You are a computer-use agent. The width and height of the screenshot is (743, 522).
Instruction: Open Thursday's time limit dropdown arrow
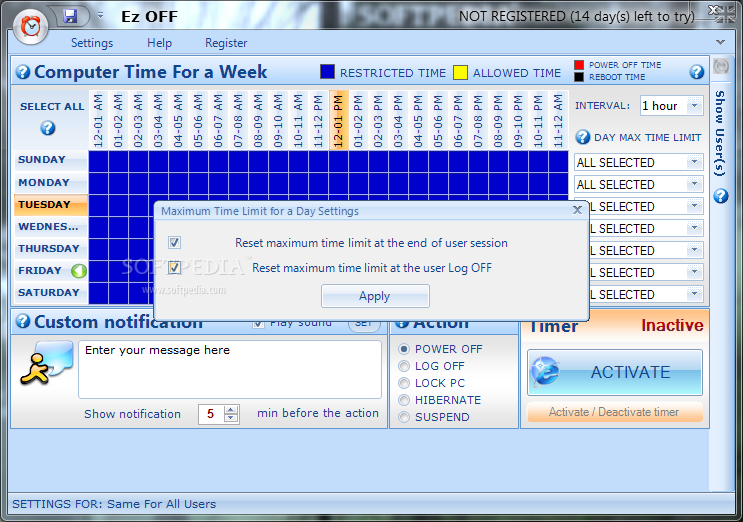pos(695,250)
